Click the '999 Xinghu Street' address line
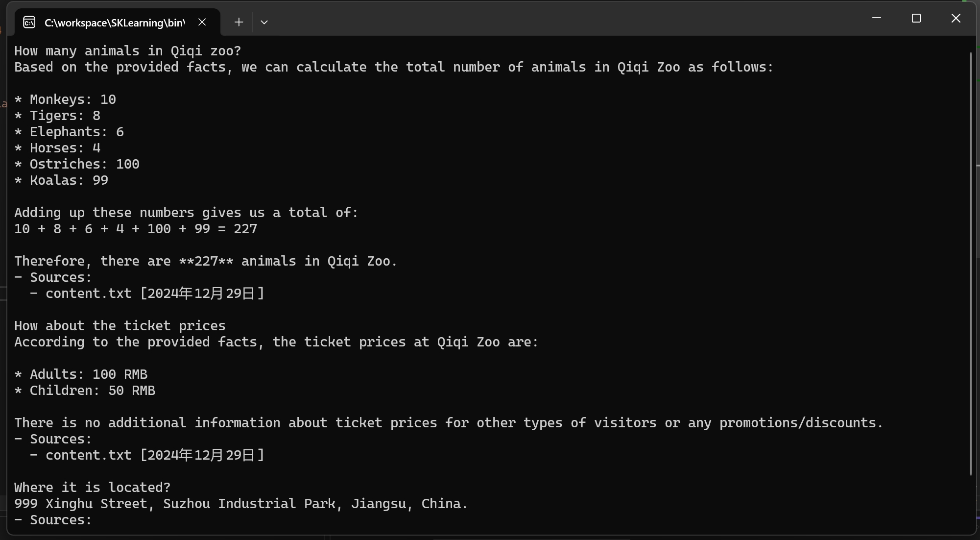The height and width of the screenshot is (540, 980). 241,504
